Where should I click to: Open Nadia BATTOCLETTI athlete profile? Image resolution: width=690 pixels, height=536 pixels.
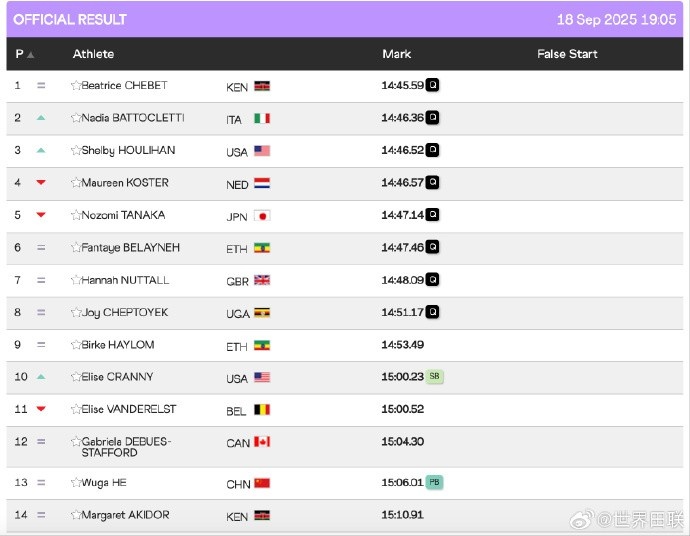[x=132, y=118]
